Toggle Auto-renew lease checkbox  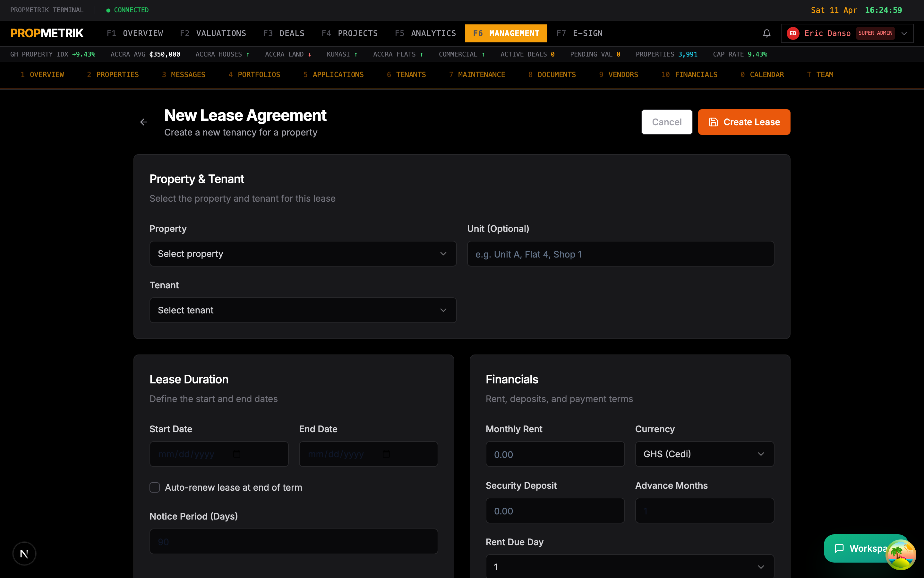point(155,487)
